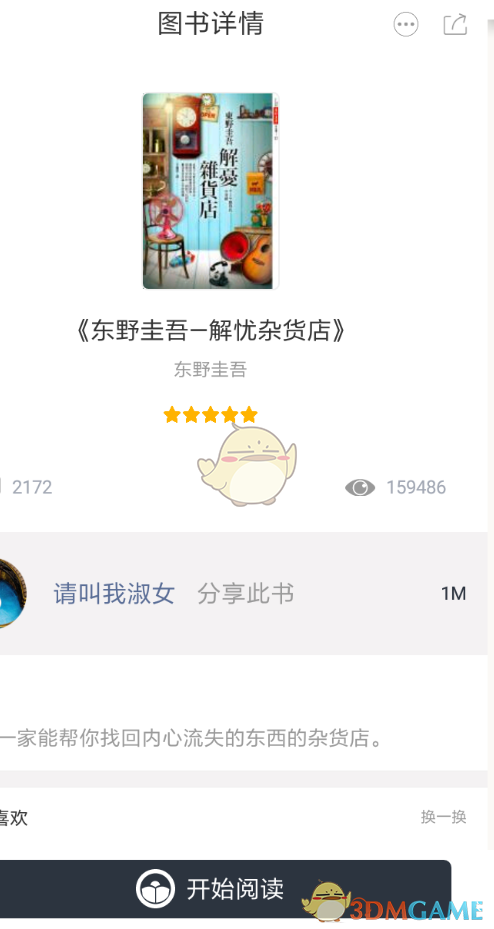Open the 解忧杂货店 book cover image
The width and height of the screenshot is (494, 929).
point(210,191)
